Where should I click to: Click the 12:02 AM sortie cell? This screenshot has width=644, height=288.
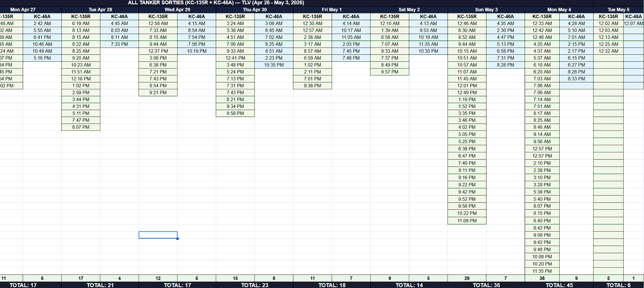point(609,24)
